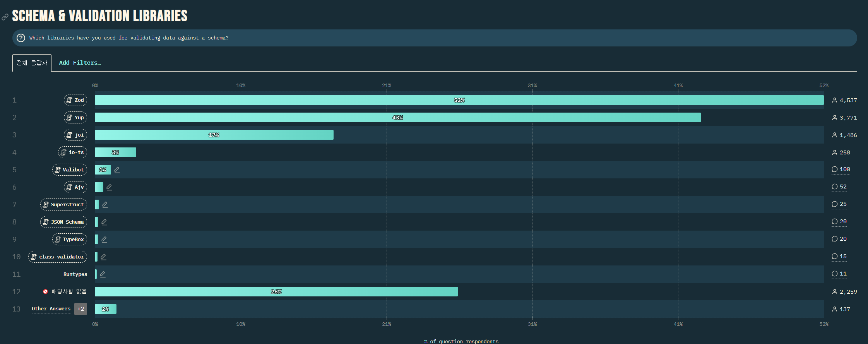Open the Yup library tag
This screenshot has width=868, height=344.
[x=75, y=118]
